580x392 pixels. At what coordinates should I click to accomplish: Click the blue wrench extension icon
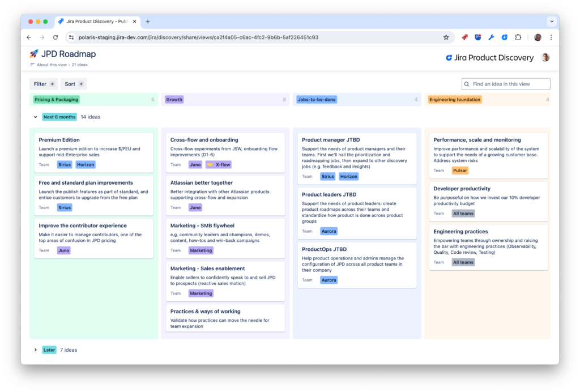491,37
